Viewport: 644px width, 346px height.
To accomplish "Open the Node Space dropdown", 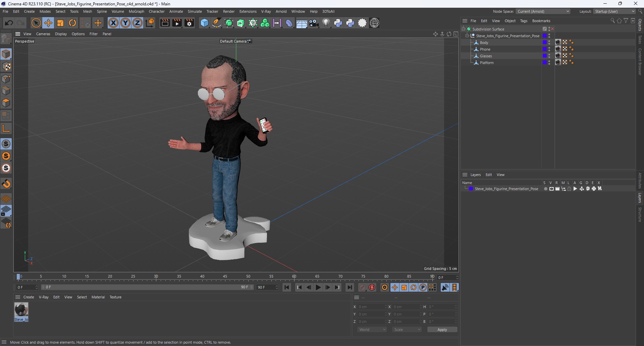I will tap(543, 11).
